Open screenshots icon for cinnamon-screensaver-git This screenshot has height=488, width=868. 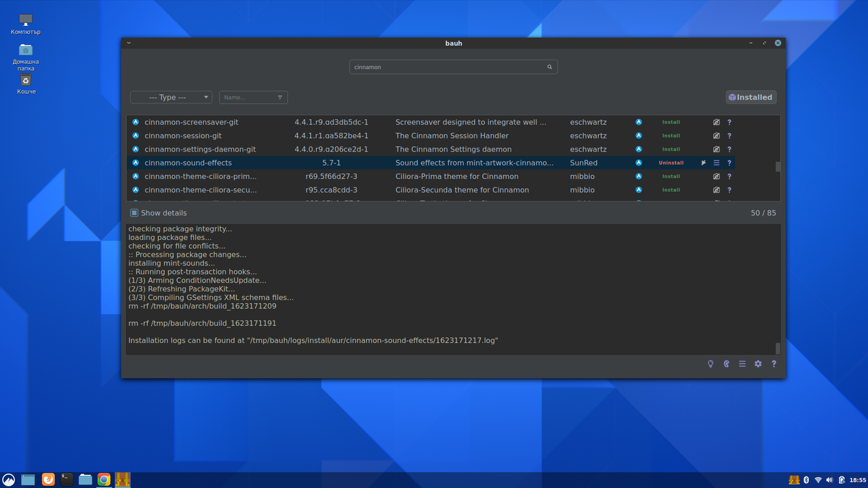(x=716, y=122)
